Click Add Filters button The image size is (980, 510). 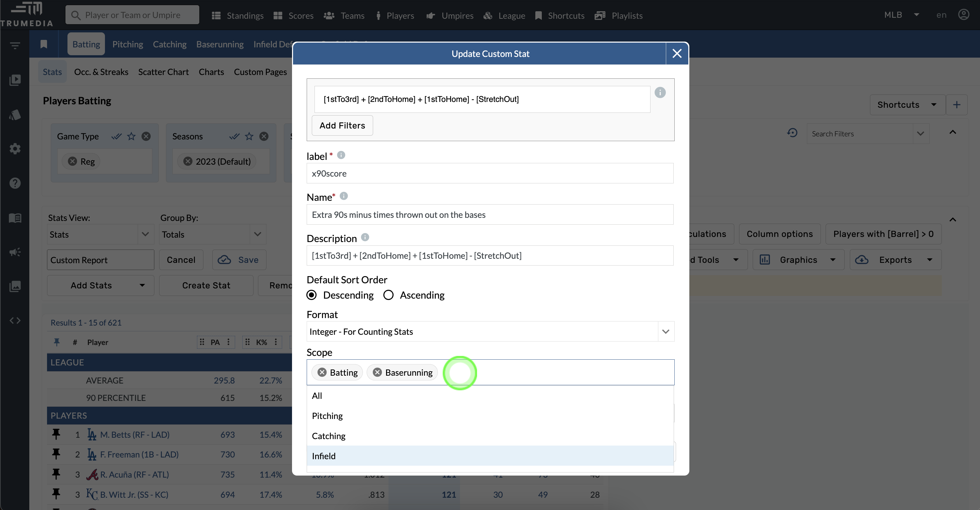pos(342,125)
